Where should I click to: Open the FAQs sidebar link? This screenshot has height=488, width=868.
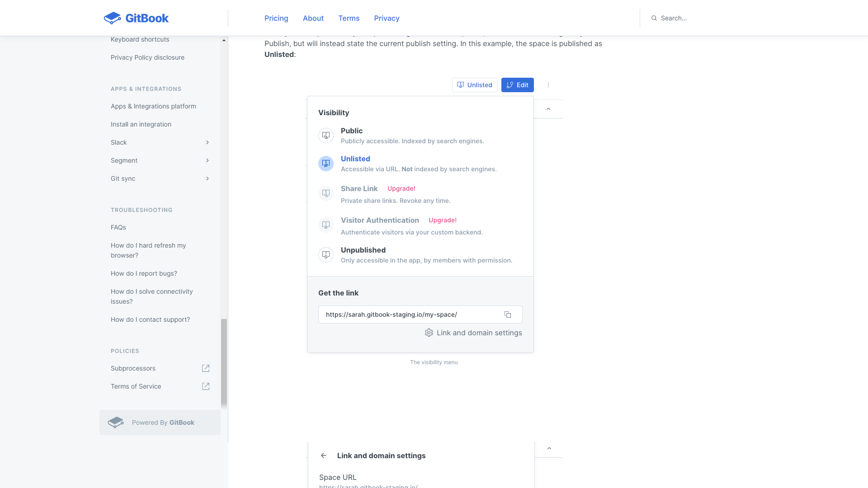pyautogui.click(x=118, y=227)
